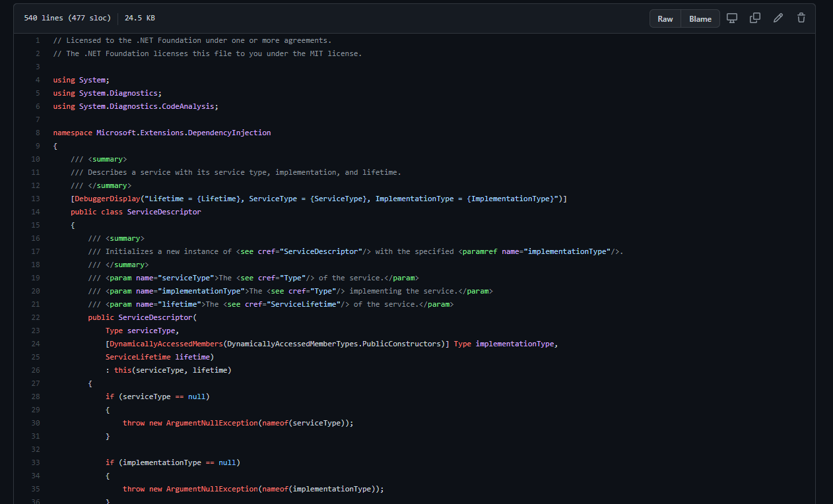Click line number 22 on the constructor
Image resolution: width=833 pixels, height=504 pixels.
coord(36,317)
